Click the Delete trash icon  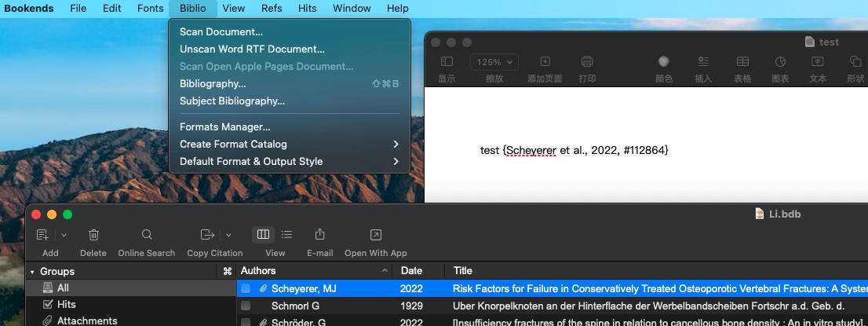click(93, 235)
